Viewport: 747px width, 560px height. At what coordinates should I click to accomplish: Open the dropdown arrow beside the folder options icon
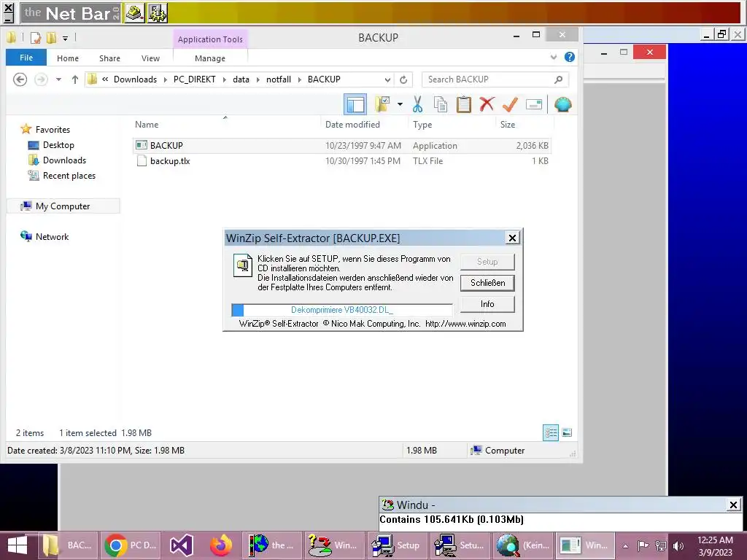[x=400, y=104]
